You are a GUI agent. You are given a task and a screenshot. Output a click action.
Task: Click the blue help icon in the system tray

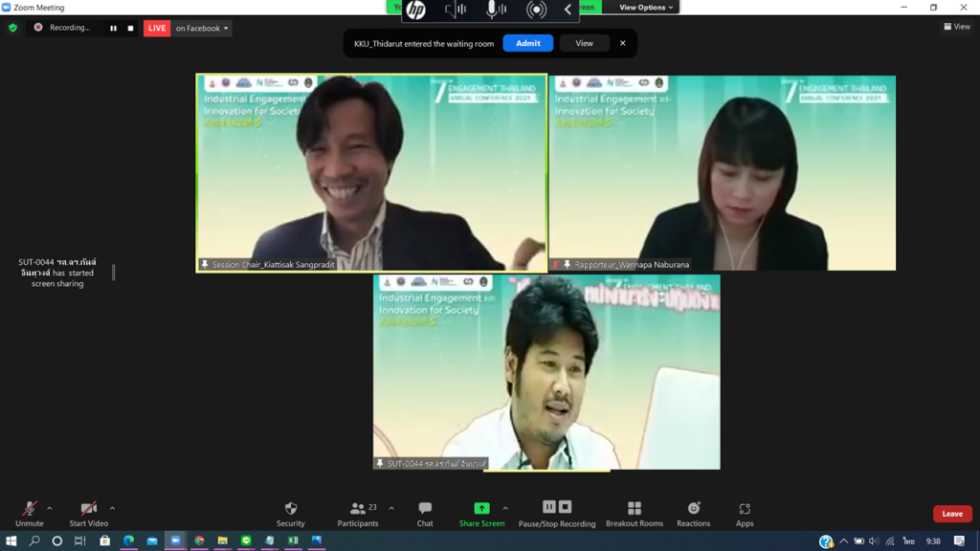coord(826,541)
